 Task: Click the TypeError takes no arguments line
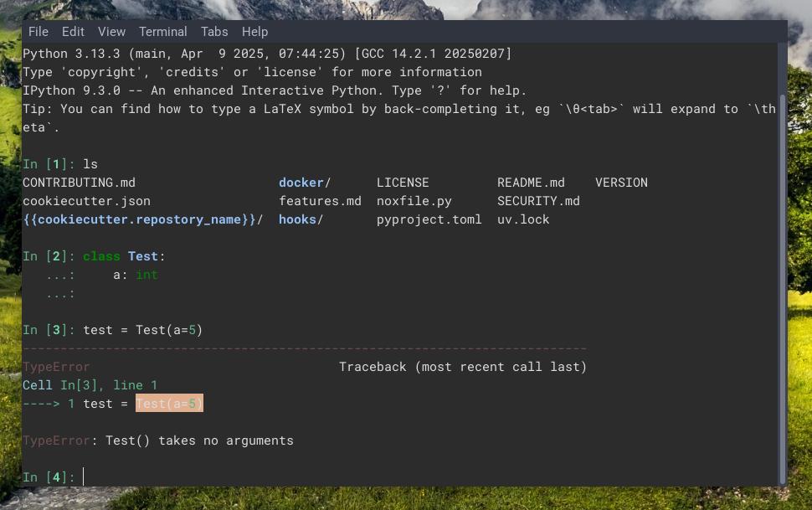[x=158, y=440]
